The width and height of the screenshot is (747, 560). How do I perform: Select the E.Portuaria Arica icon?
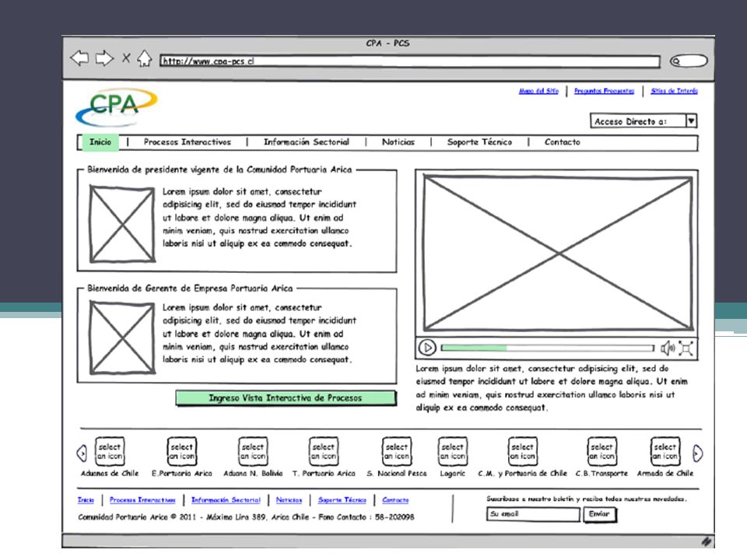click(x=181, y=451)
